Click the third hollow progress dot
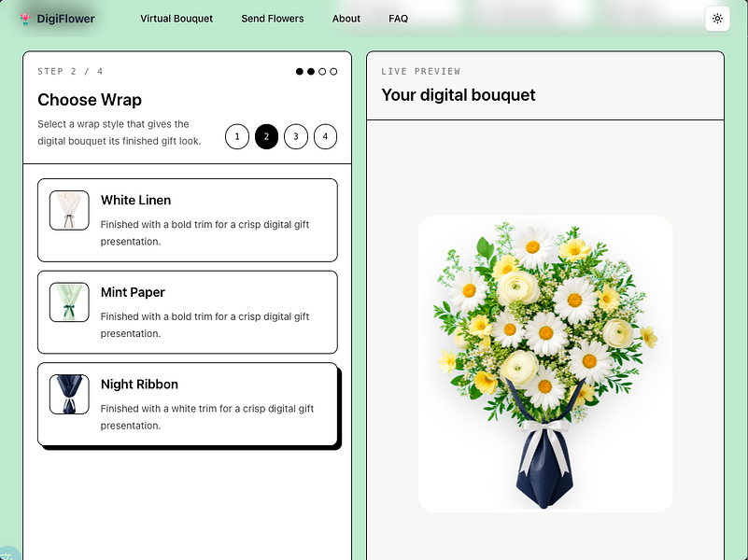This screenshot has width=748, height=560. 322,72
